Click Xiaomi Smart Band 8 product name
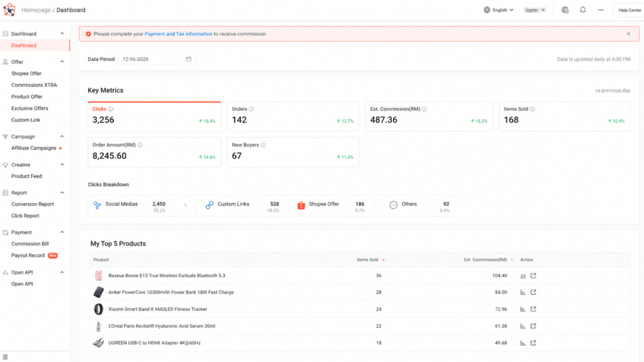This screenshot has width=644, height=362. pyautogui.click(x=157, y=309)
